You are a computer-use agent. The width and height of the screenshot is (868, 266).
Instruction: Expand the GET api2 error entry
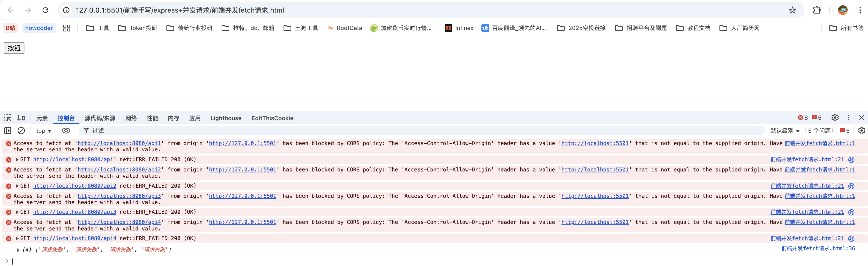pyautogui.click(x=17, y=186)
